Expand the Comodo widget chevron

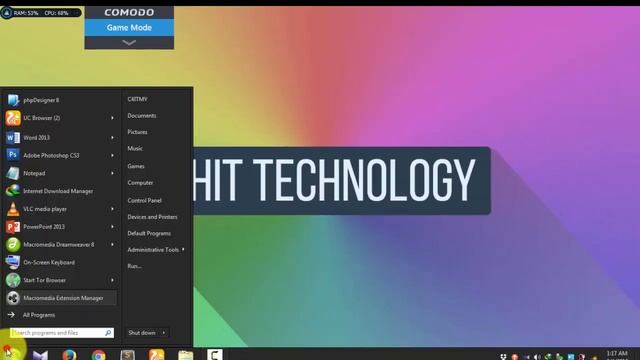pyautogui.click(x=129, y=42)
